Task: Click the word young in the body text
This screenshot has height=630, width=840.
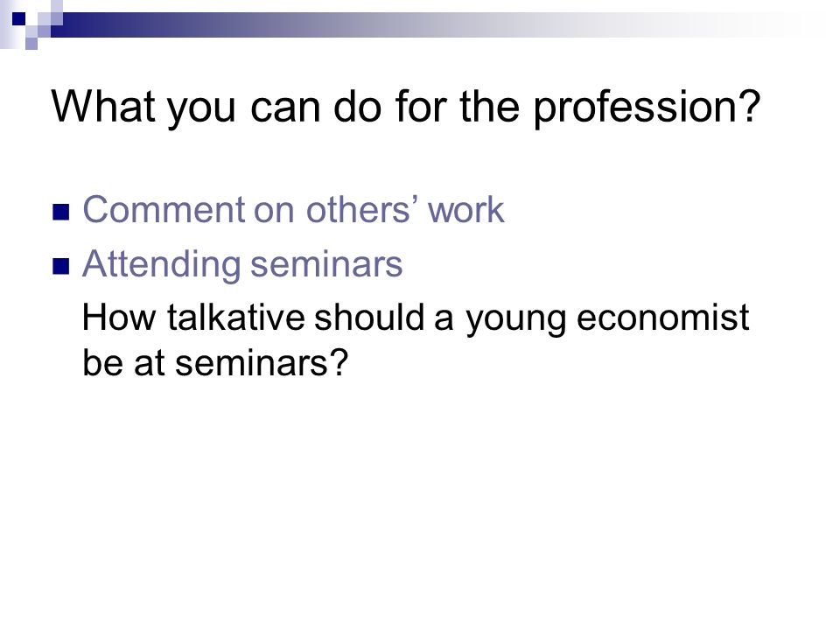Action: point(515,318)
